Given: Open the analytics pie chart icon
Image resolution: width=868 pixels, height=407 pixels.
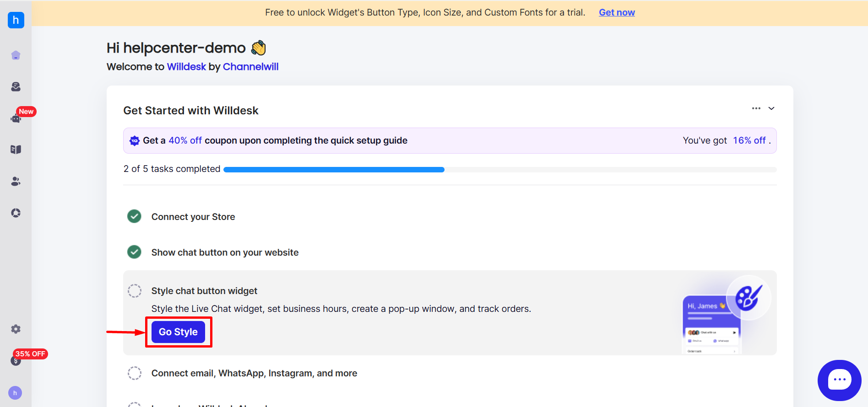Looking at the screenshot, I should 16,213.
